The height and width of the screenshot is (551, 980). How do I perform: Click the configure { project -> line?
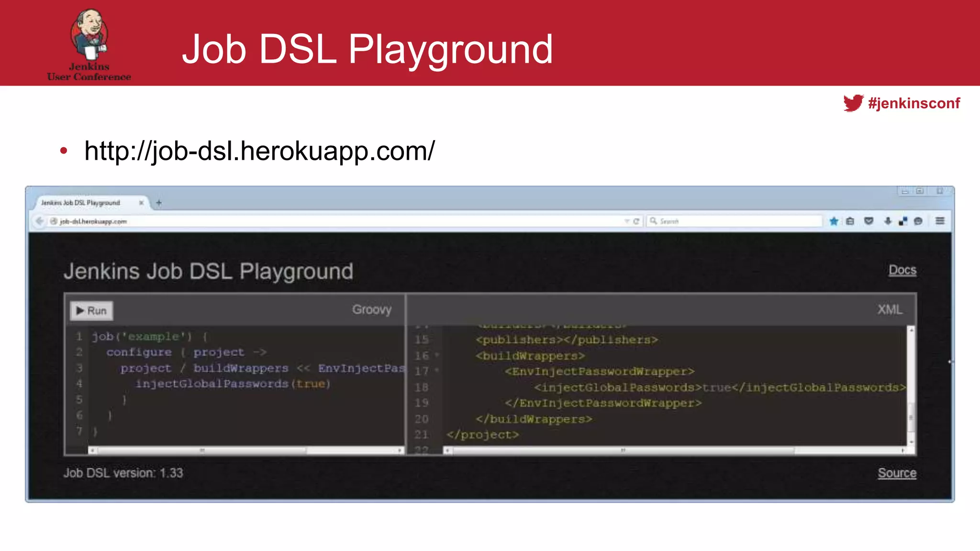[x=186, y=353]
